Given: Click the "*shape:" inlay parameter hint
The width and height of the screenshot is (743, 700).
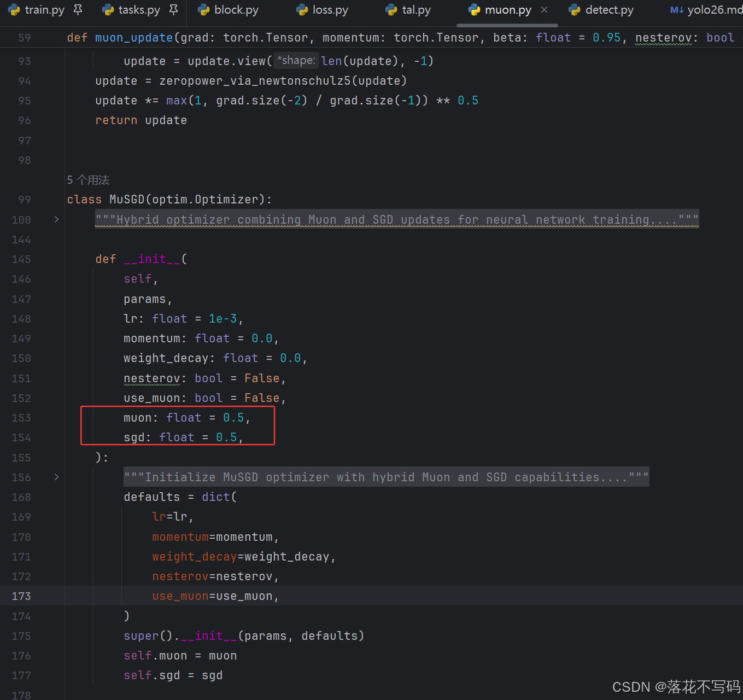Looking at the screenshot, I should pos(296,61).
